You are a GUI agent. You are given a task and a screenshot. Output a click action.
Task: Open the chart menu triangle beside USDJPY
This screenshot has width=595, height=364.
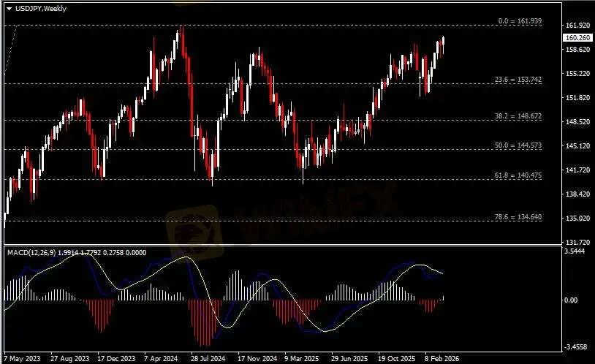click(x=9, y=9)
